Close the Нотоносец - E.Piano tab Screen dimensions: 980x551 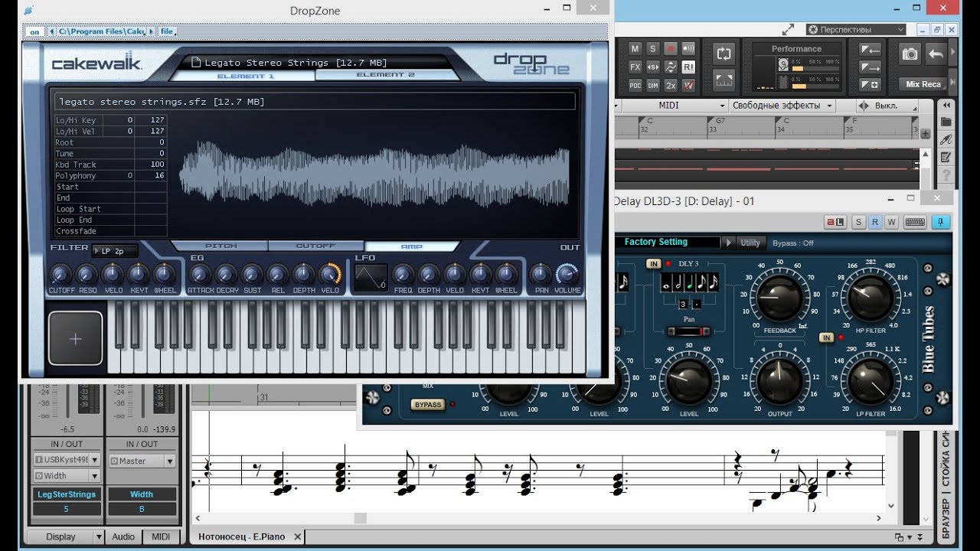[x=298, y=536]
